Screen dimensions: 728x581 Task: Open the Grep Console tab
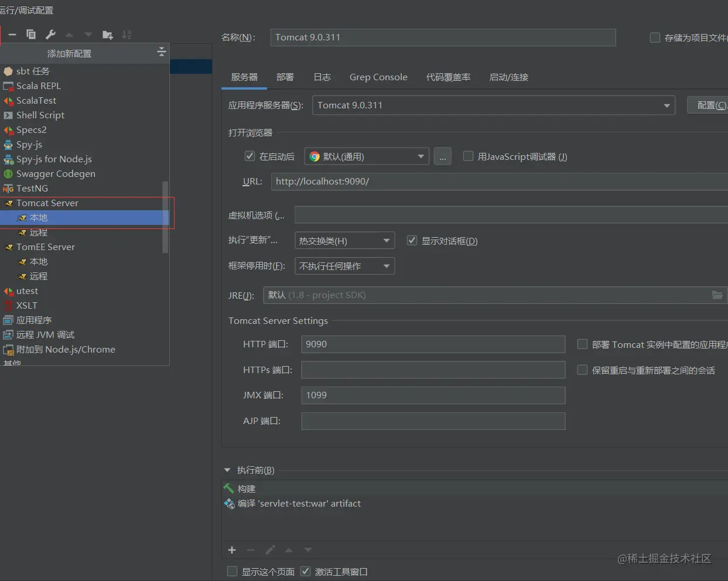(x=378, y=77)
